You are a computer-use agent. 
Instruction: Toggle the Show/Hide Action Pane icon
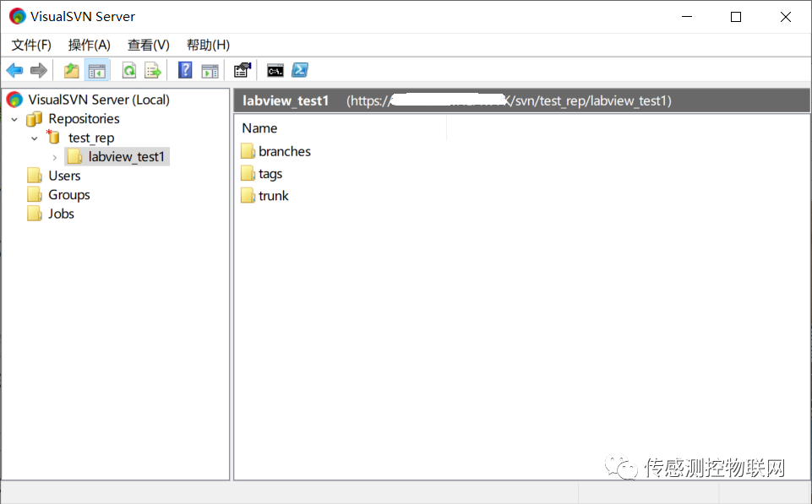210,70
